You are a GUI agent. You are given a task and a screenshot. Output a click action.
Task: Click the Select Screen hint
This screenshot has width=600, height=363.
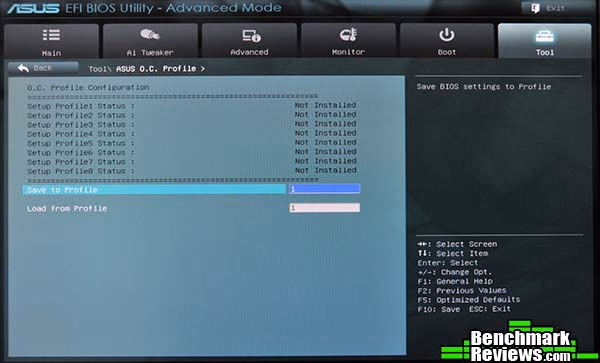tap(457, 244)
